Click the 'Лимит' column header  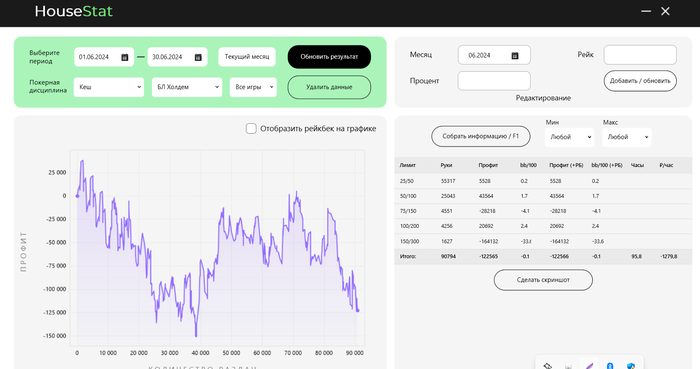pyautogui.click(x=407, y=165)
